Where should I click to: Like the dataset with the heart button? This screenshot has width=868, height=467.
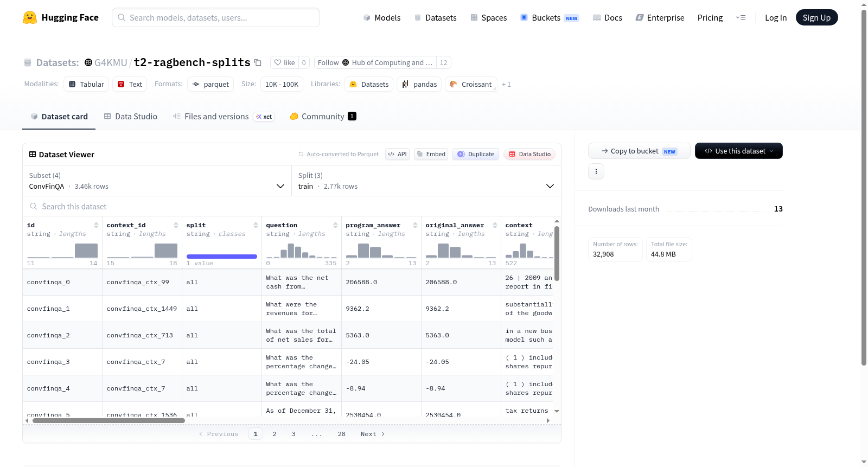285,62
